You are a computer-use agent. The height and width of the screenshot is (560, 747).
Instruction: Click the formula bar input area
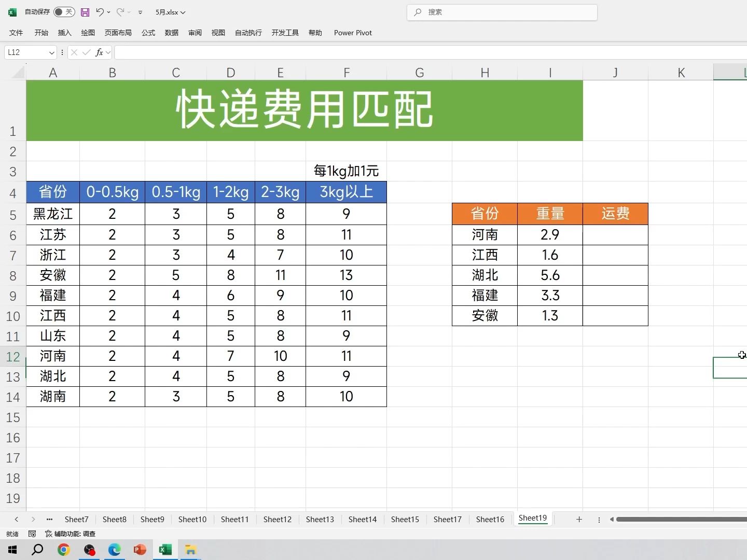coord(431,52)
